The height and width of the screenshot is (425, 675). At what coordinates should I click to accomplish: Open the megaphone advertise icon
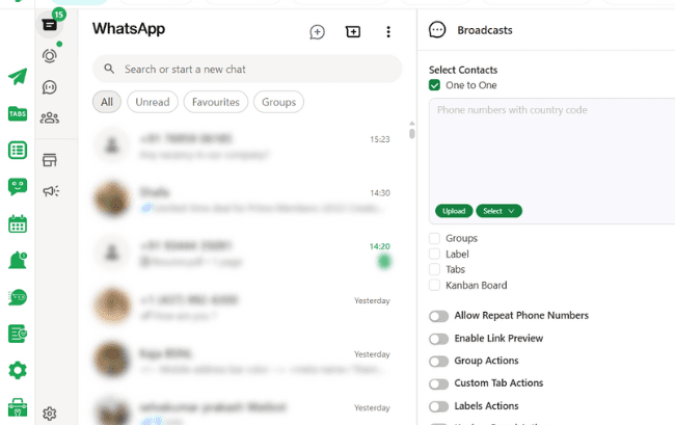pos(51,191)
